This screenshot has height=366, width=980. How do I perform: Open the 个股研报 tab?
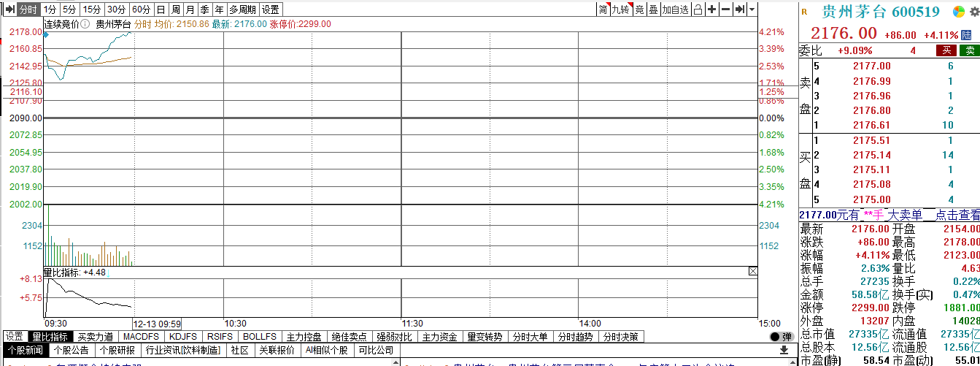[x=117, y=351]
